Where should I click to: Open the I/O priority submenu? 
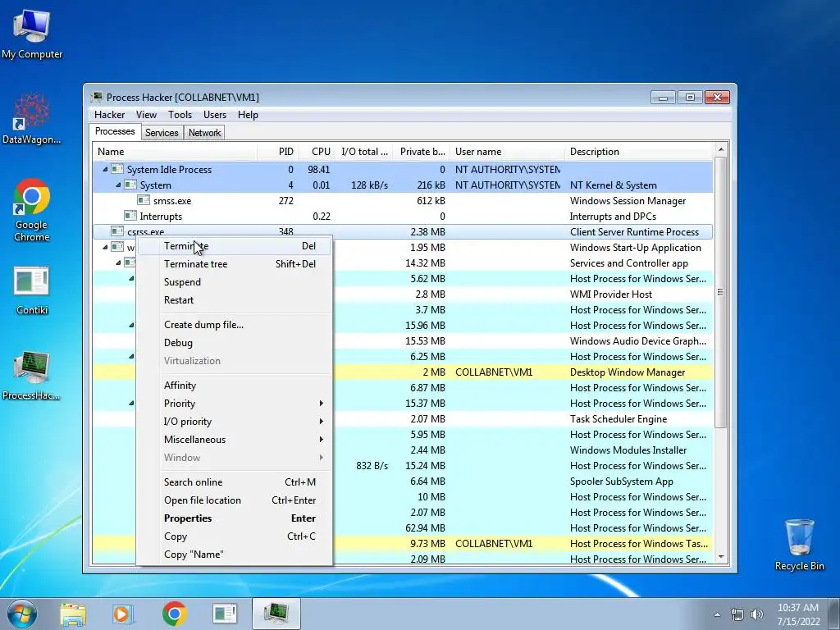234,422
